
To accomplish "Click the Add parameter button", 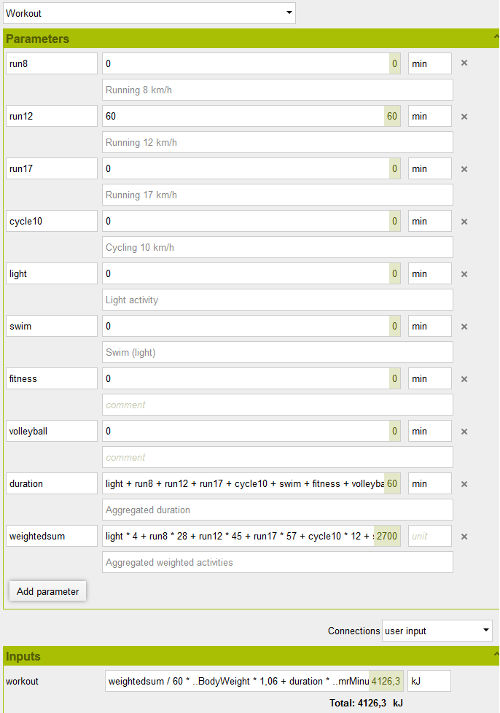I will (x=48, y=592).
